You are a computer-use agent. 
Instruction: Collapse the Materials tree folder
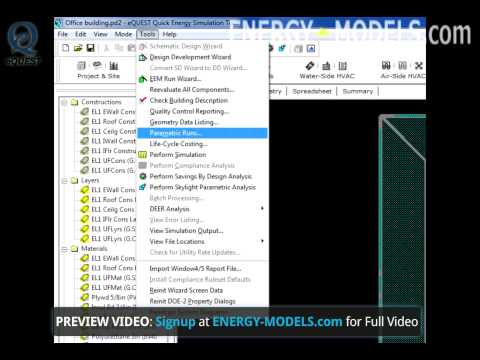pos(64,249)
